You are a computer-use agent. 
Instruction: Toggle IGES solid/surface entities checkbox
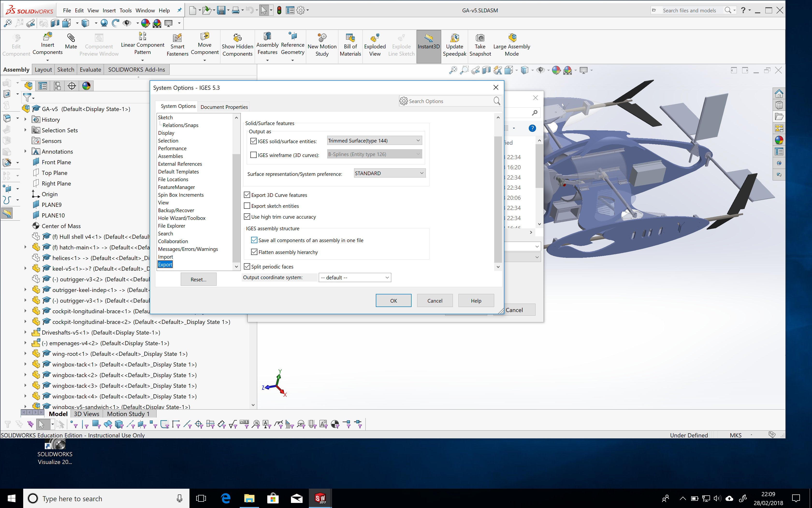[x=254, y=141]
